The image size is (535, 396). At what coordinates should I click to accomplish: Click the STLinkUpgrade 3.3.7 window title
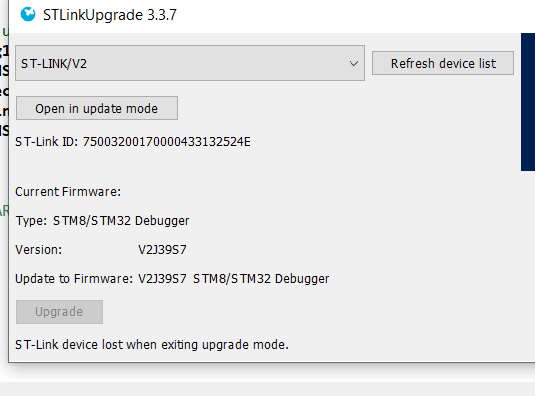tap(110, 15)
